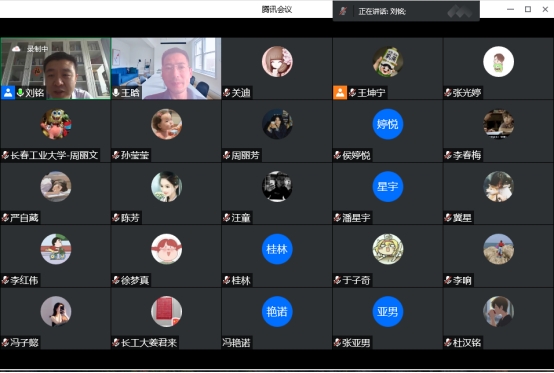
Task: Select the blue 婷悦 avatar circle
Action: pos(388,124)
